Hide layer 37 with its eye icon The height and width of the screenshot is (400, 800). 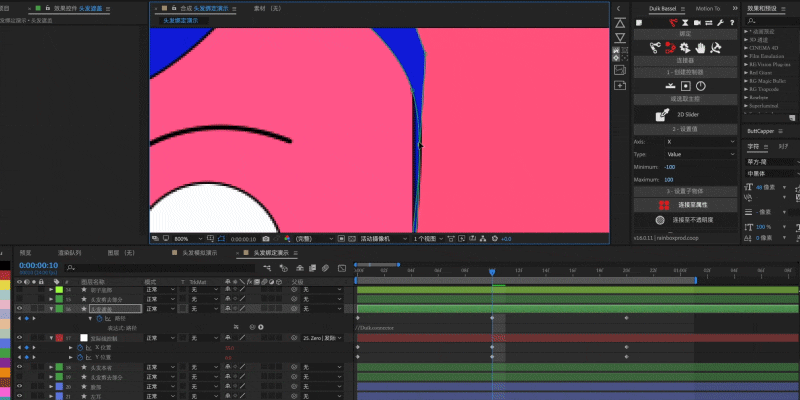click(19, 338)
